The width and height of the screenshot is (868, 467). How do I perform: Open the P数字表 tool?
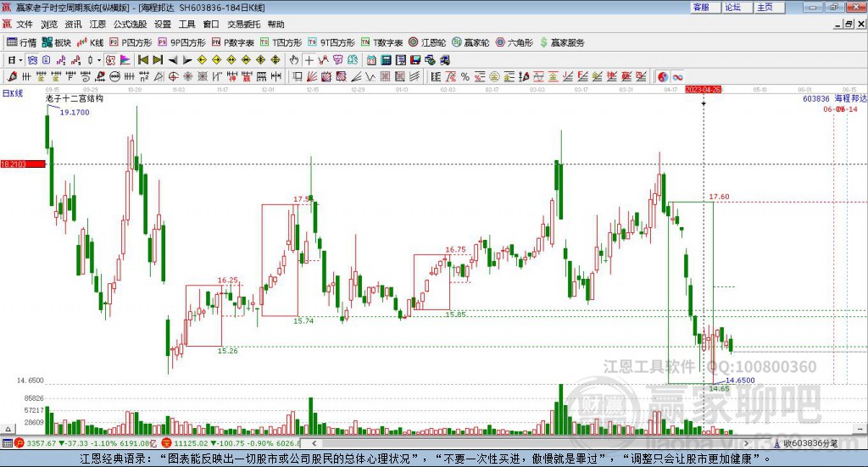click(232, 42)
